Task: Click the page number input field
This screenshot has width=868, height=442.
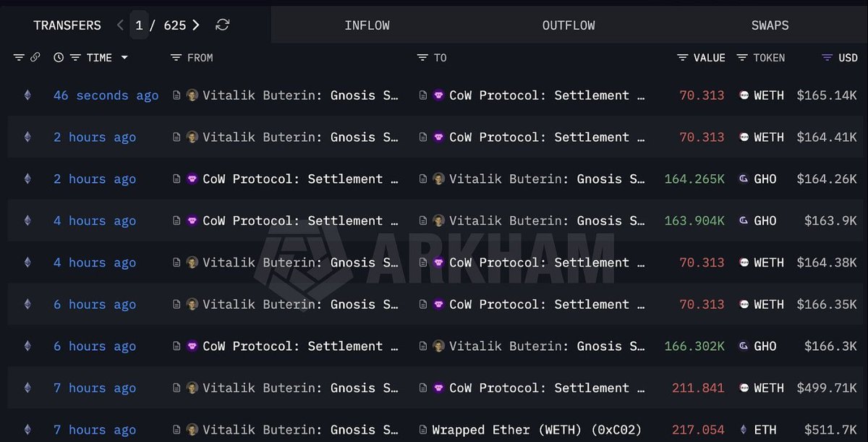Action: [x=140, y=25]
